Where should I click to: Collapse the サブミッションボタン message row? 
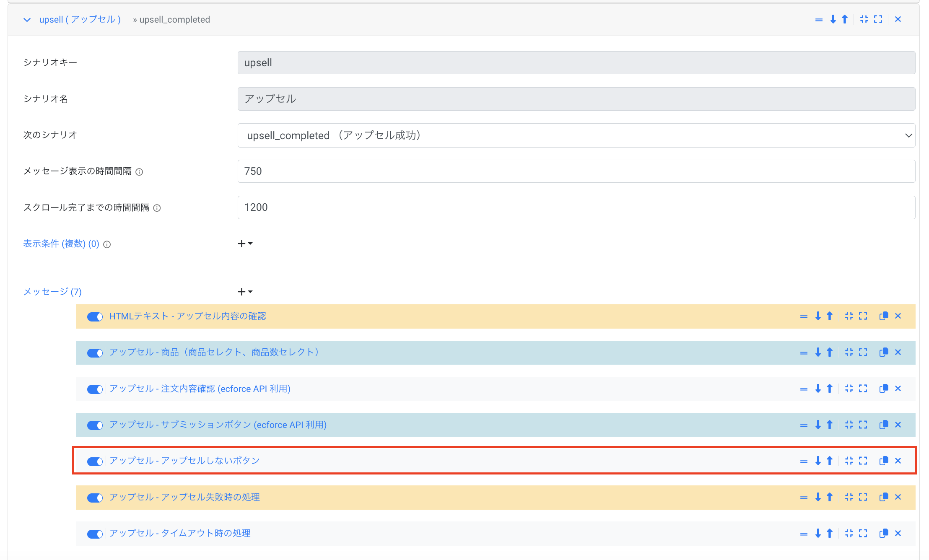[x=849, y=425]
